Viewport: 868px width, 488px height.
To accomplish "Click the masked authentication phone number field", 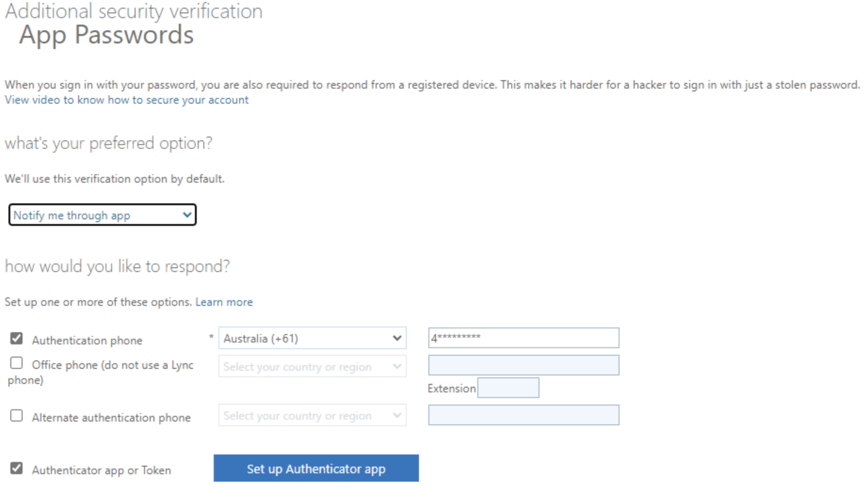I will [523, 338].
